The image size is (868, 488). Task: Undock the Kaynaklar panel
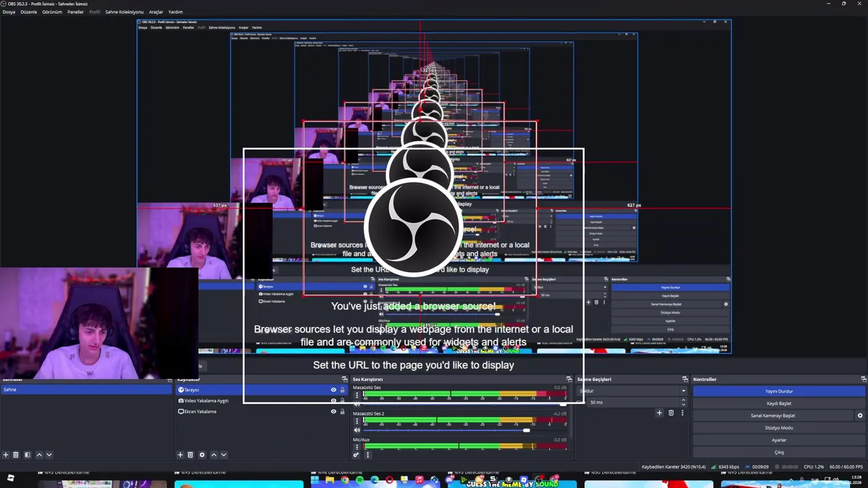(x=344, y=380)
